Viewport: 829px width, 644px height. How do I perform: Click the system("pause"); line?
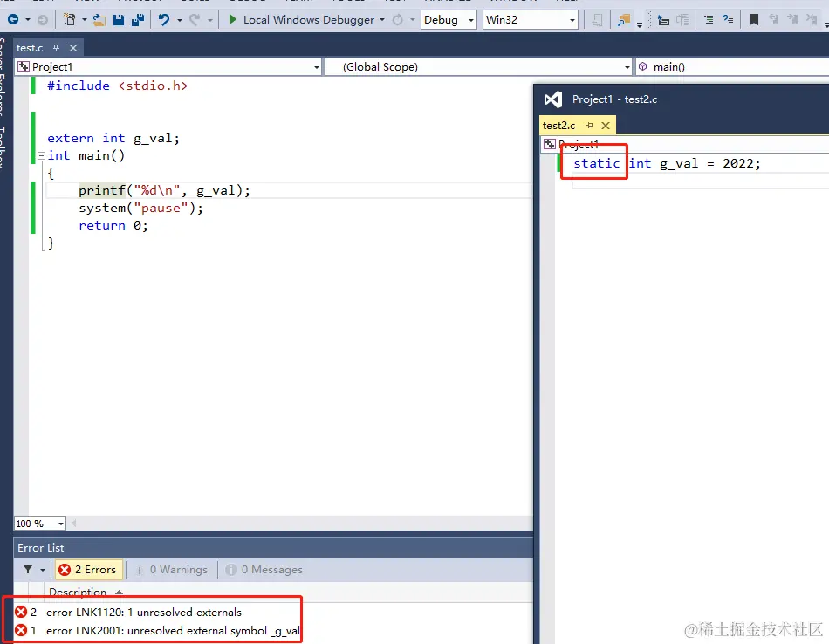coord(140,208)
